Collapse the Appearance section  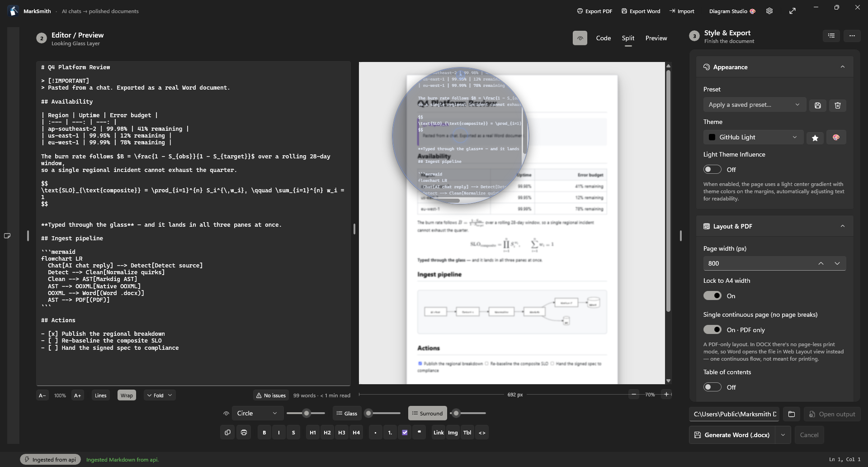(842, 67)
